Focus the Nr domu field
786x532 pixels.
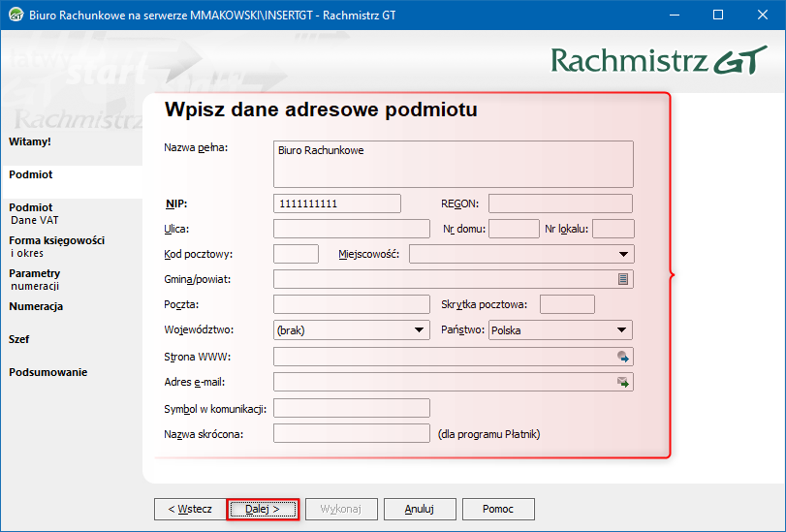pos(514,229)
